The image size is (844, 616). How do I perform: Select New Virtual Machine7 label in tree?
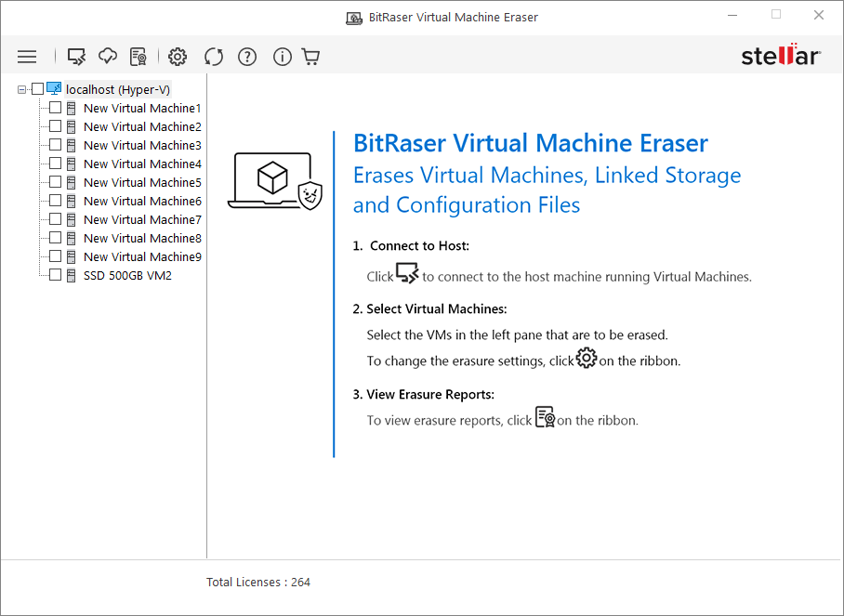click(142, 219)
